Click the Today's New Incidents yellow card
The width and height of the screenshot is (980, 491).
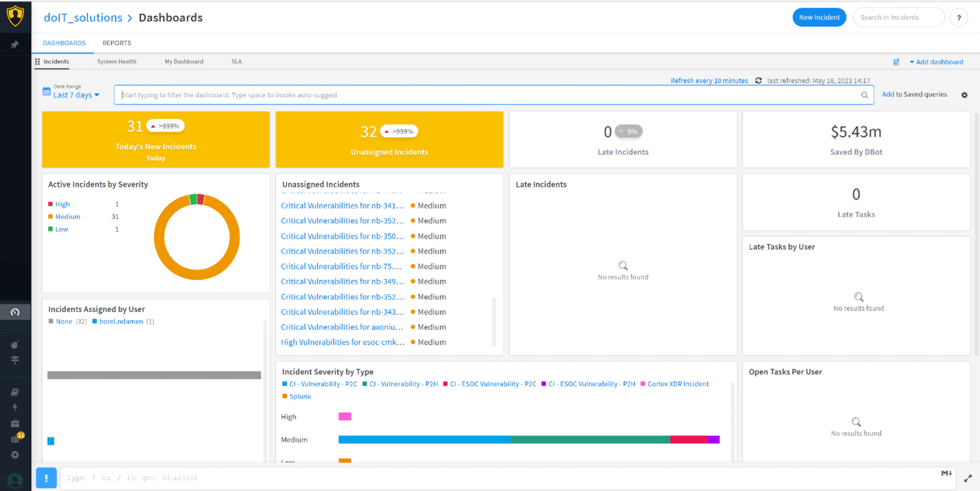click(x=155, y=139)
